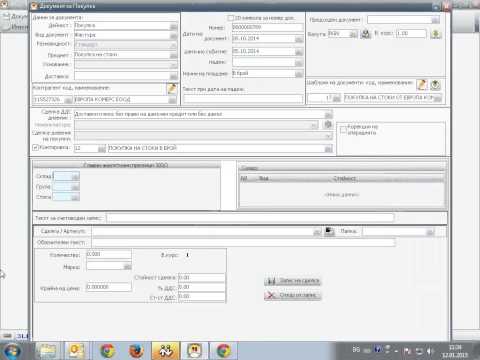Click lookup button at end of ЕВРОПА КОМЕРС field
The height and width of the screenshot is (360, 480).
172,100
